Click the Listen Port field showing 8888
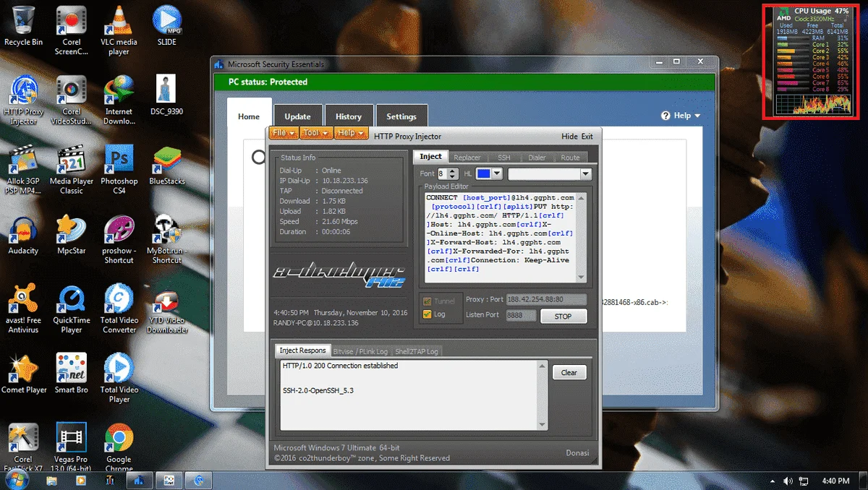868x490 pixels. pos(522,315)
